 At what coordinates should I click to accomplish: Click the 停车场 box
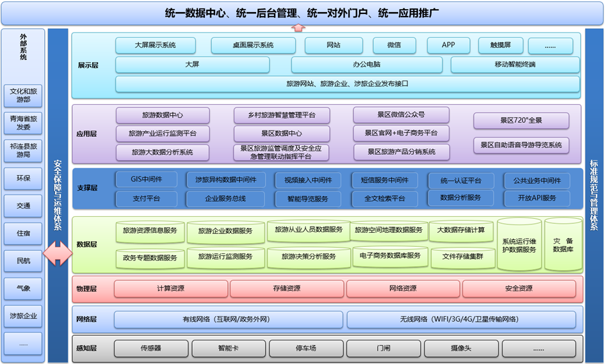coord(307,349)
